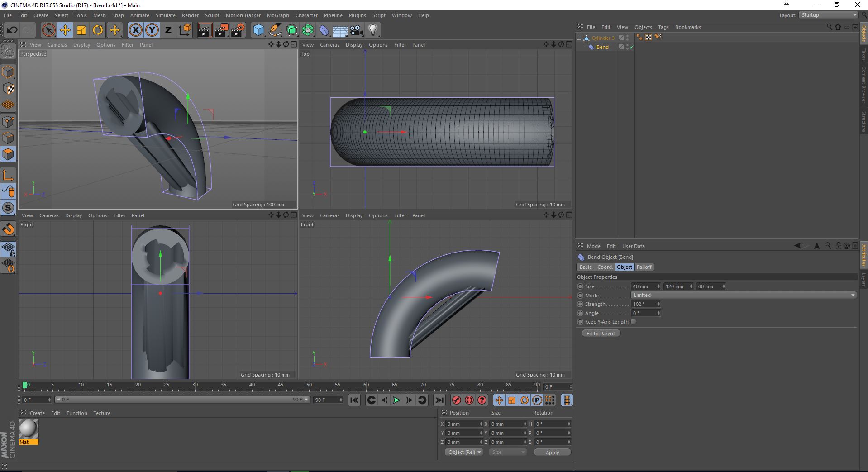Click the Coordinate System icon
This screenshot has width=868, height=472.
[185, 30]
